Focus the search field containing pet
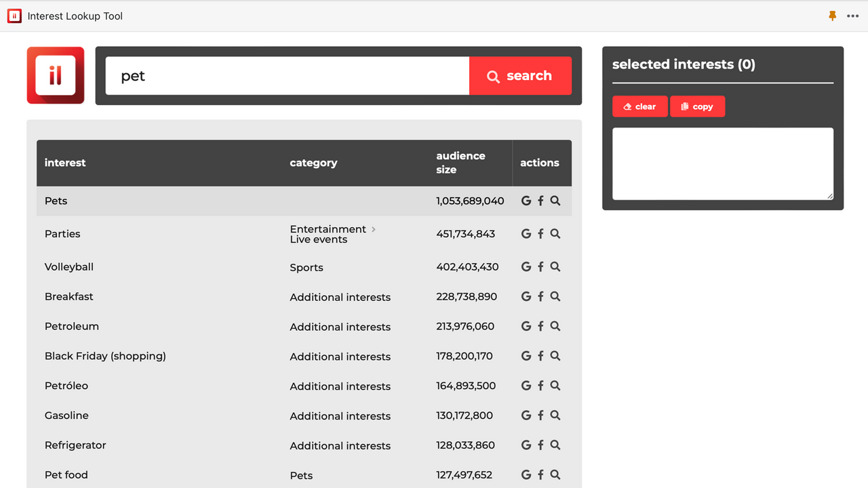Viewport: 868px width, 488px height. (288, 76)
